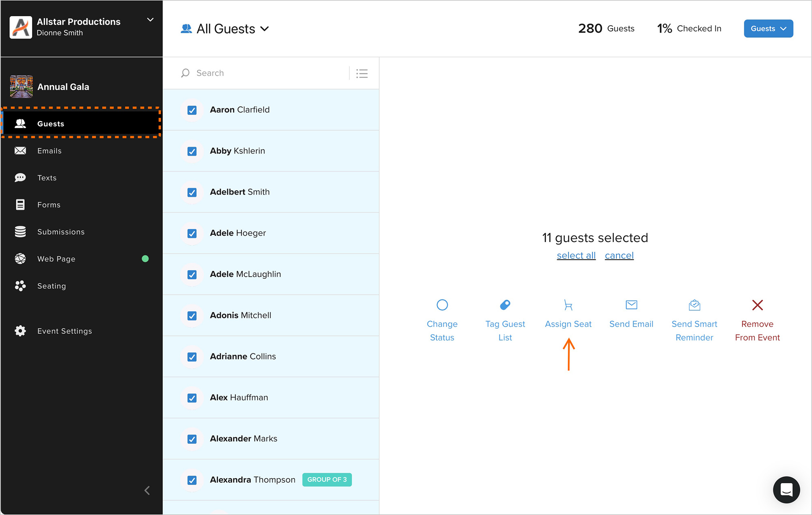Go to Event Settings in sidebar

[x=65, y=331]
